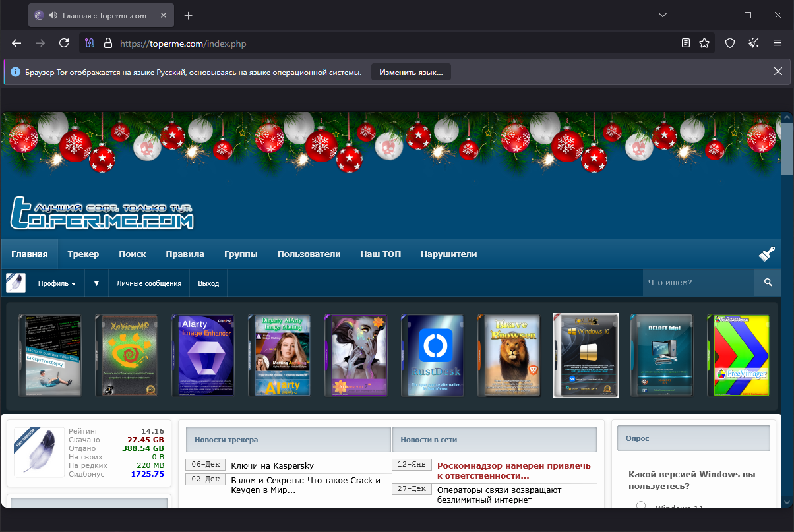794x532 pixels.
Task: Click the Toperme.com site logo
Action: tap(102, 212)
